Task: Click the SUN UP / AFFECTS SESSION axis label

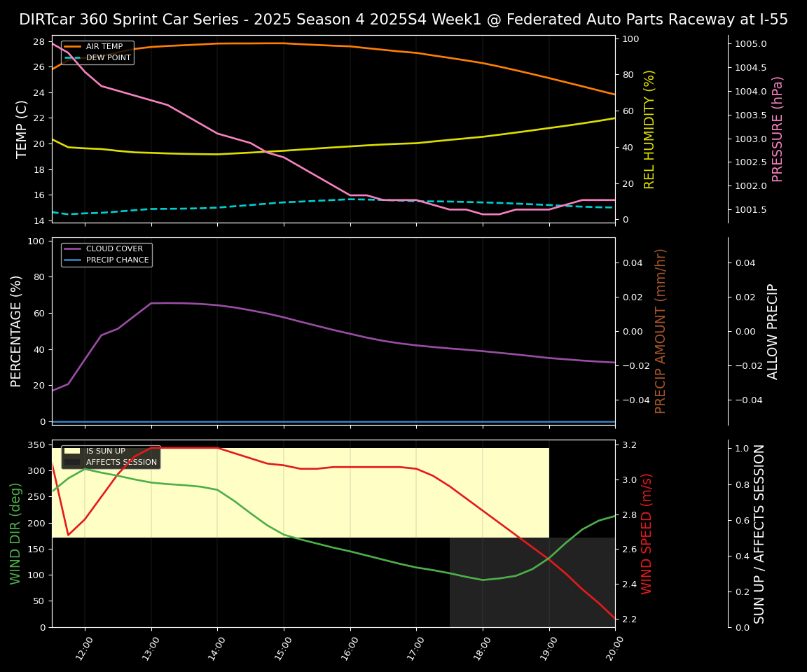Action: [759, 533]
